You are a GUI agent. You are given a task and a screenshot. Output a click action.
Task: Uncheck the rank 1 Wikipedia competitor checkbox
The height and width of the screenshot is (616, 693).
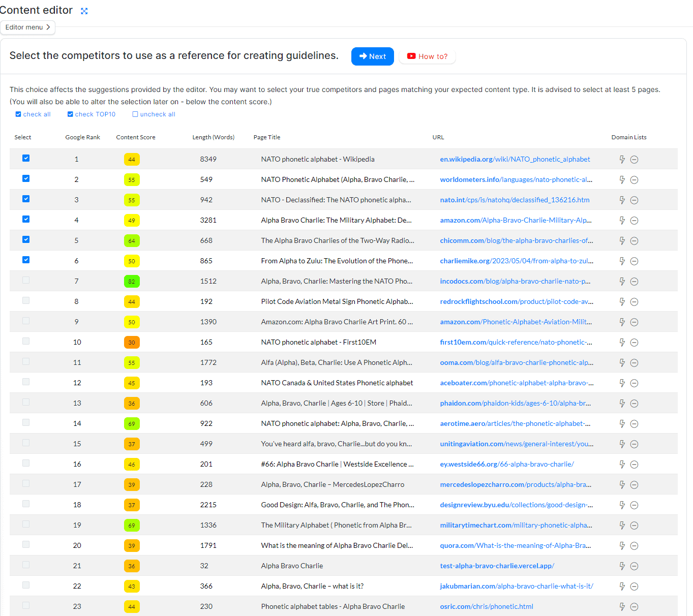[26, 159]
